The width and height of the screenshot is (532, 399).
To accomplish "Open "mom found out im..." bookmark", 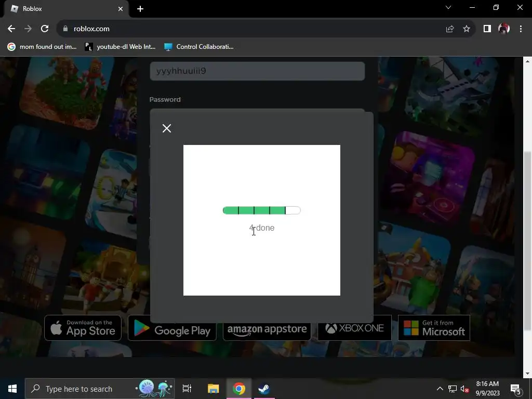I will coord(43,46).
